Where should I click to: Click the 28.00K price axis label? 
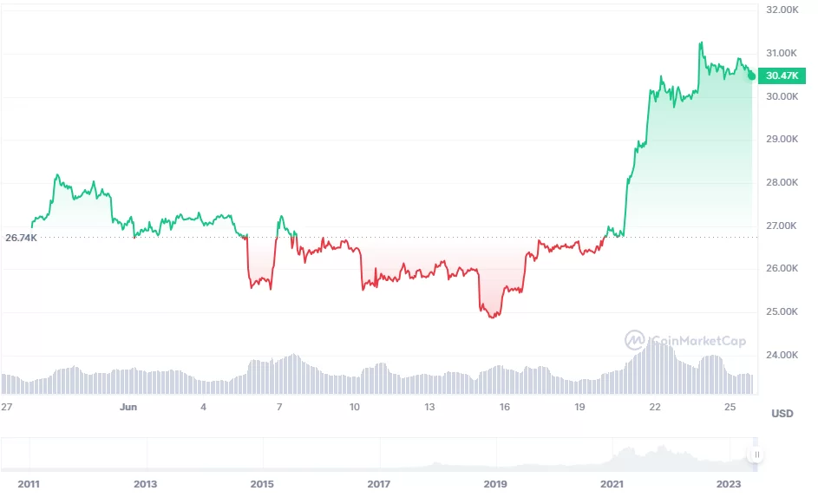(782, 183)
